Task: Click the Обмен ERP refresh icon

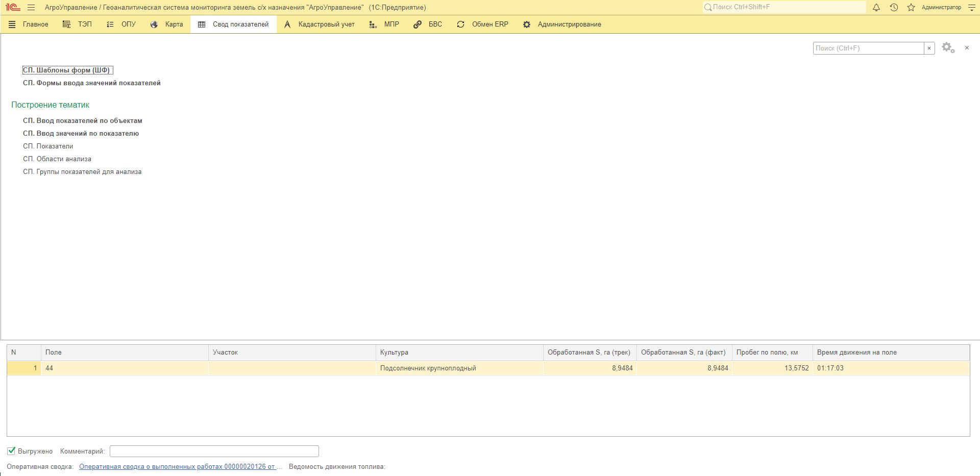Action: tap(461, 24)
